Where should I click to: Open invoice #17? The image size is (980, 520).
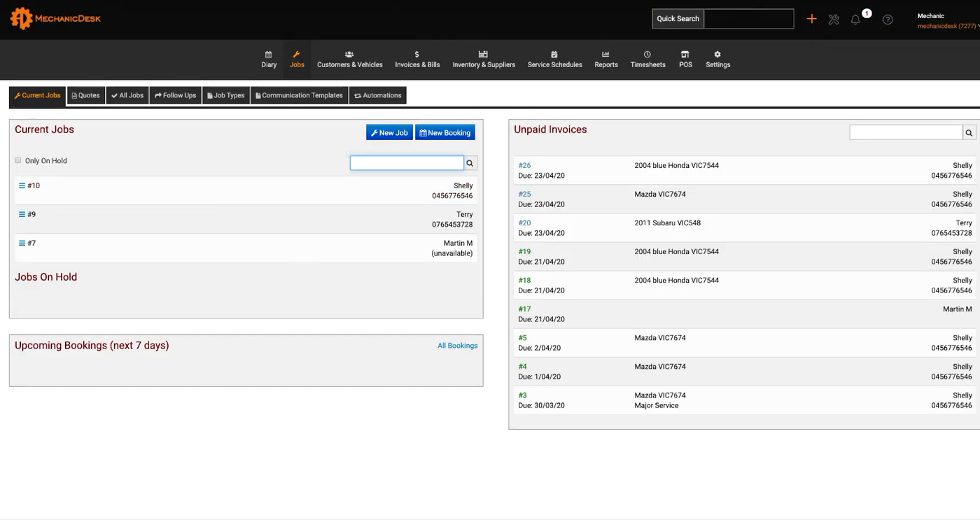pyautogui.click(x=524, y=309)
